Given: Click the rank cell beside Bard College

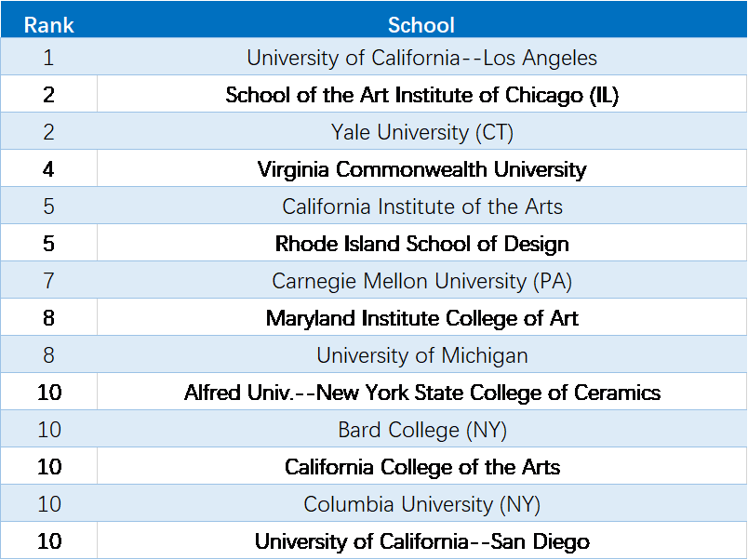Looking at the screenshot, I should tap(48, 430).
